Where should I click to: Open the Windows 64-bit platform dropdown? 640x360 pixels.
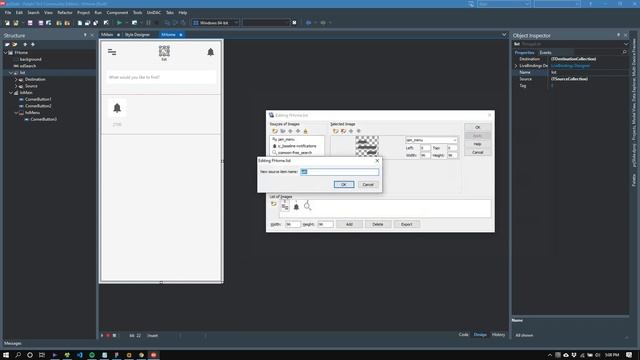coord(236,23)
